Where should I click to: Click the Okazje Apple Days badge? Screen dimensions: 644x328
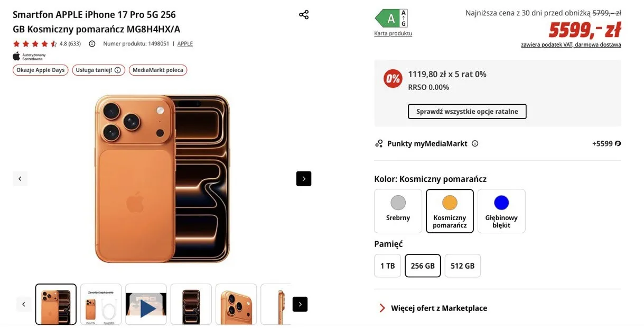[41, 70]
